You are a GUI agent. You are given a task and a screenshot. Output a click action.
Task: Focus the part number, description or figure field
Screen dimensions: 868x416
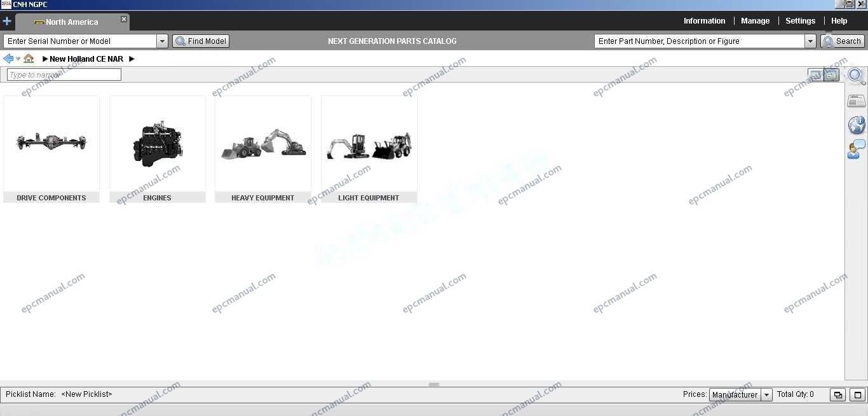700,41
